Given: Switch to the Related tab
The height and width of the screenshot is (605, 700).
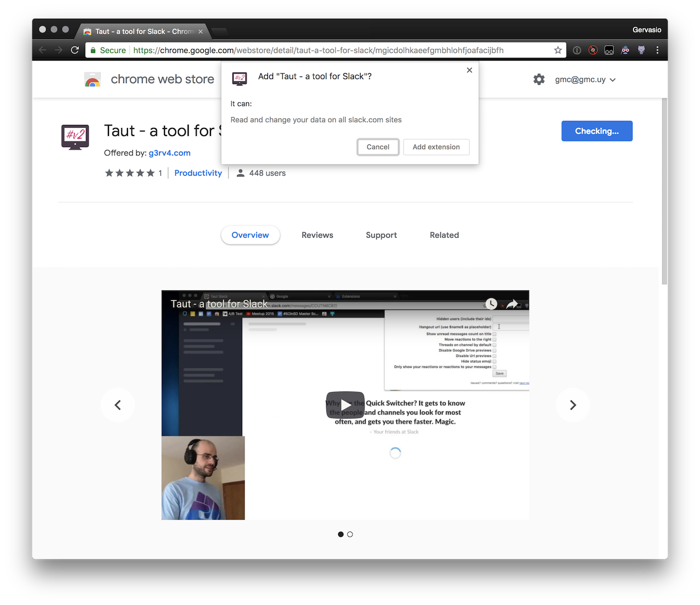Looking at the screenshot, I should [444, 235].
